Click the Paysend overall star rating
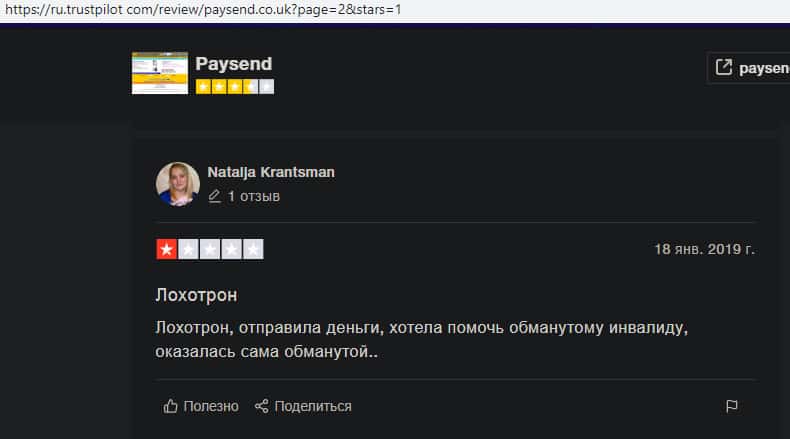This screenshot has width=790, height=439. (235, 87)
